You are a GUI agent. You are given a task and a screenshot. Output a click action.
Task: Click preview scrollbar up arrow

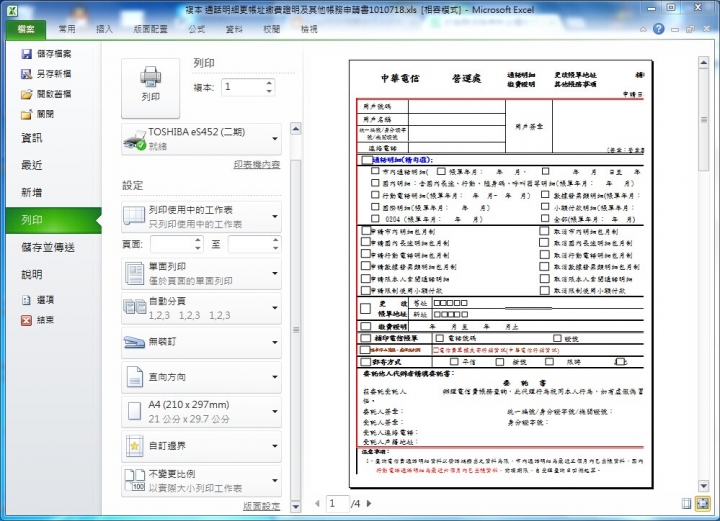(x=703, y=62)
